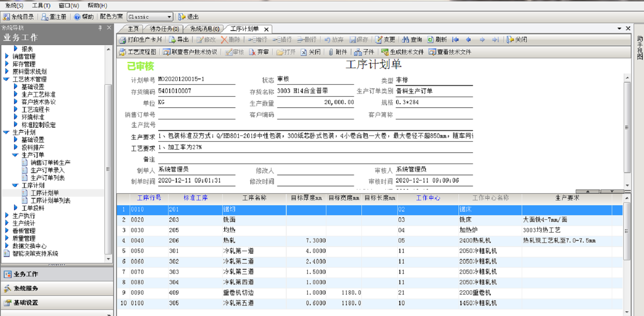Expand the 销售管理 tree node
This screenshot has width=644, height=316.
pyautogui.click(x=6, y=57)
